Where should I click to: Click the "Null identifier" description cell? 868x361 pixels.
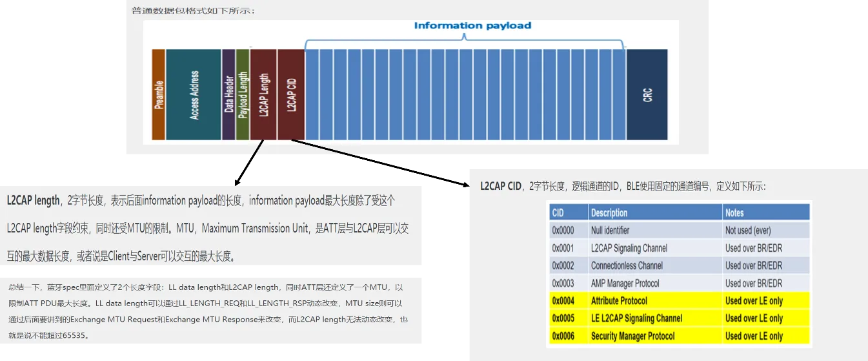(x=655, y=230)
